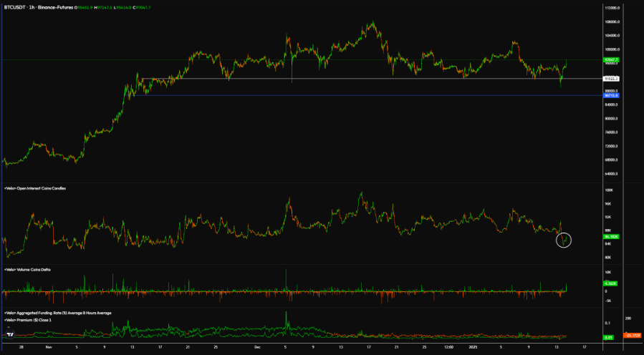The height and width of the screenshot is (355, 644).
Task: Select the white horizontal support line
Action: click(x=358, y=78)
